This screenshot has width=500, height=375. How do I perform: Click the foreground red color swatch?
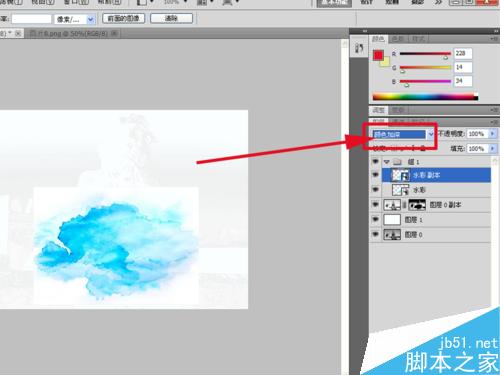[378, 55]
